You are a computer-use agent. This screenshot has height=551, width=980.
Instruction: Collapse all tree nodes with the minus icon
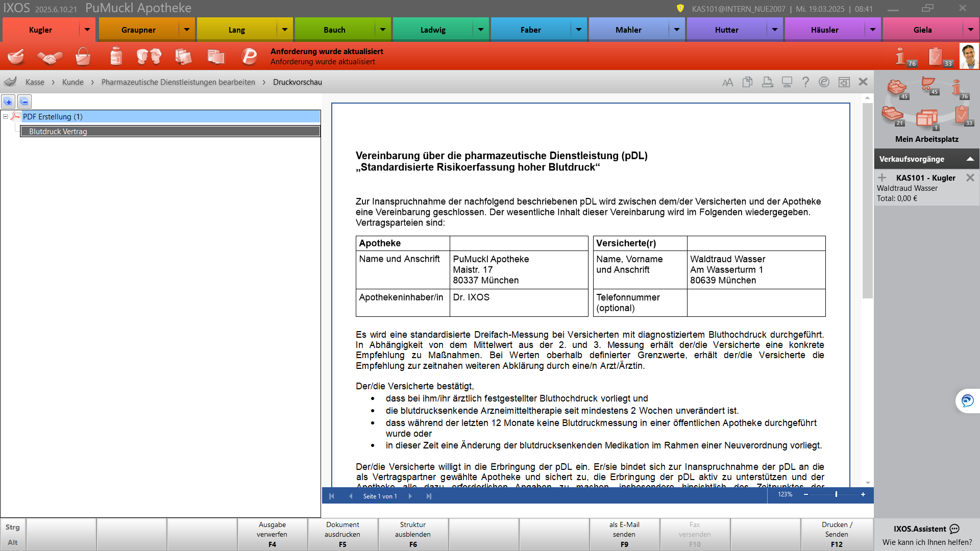24,102
